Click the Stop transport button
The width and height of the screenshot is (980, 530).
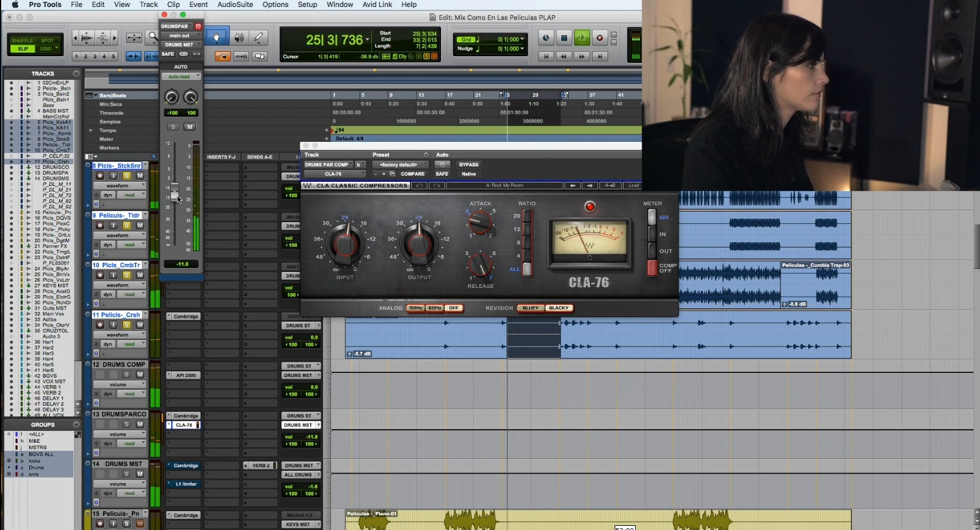[x=564, y=38]
